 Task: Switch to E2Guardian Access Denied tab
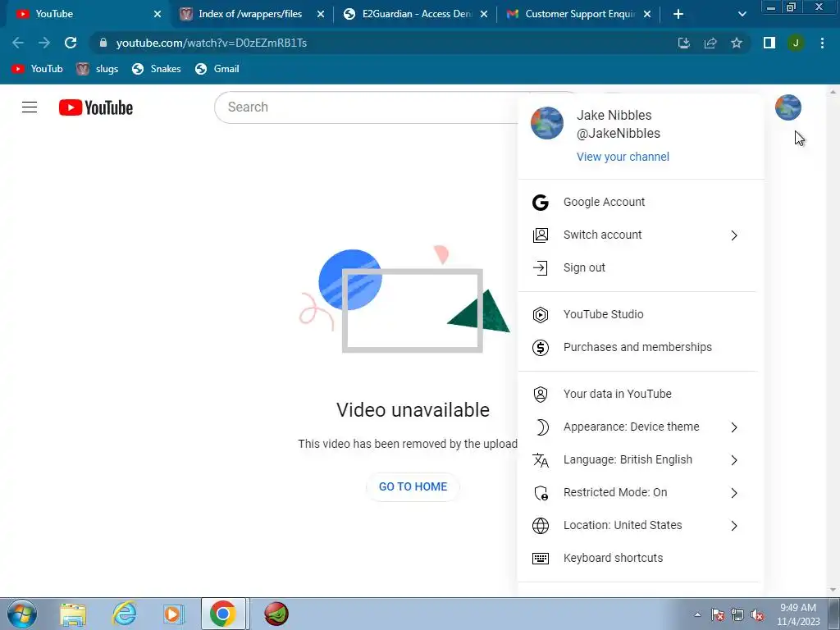[x=416, y=14]
